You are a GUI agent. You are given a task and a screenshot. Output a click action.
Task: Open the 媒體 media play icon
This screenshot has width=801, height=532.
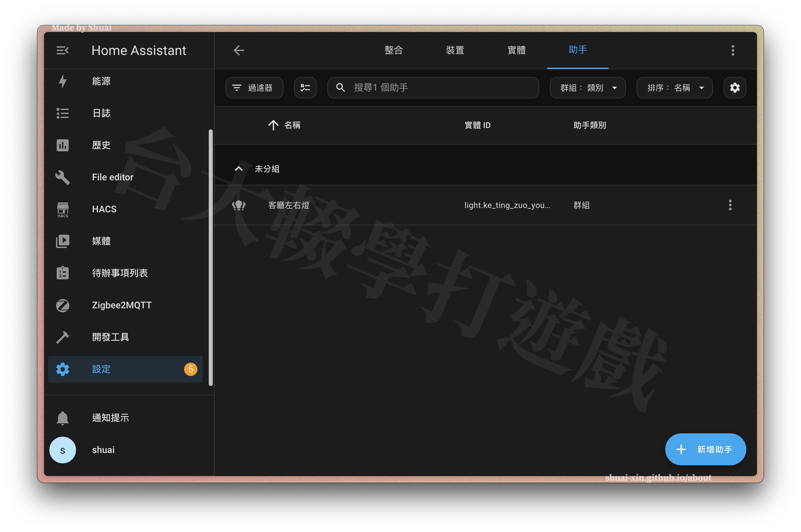click(x=62, y=241)
